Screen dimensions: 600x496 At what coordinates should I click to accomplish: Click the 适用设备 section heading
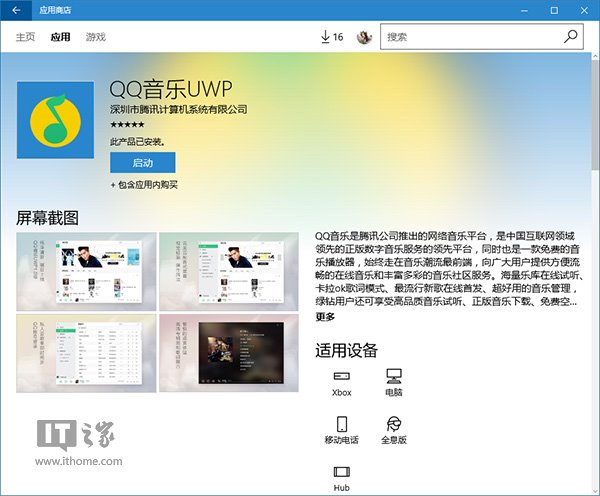[x=346, y=350]
